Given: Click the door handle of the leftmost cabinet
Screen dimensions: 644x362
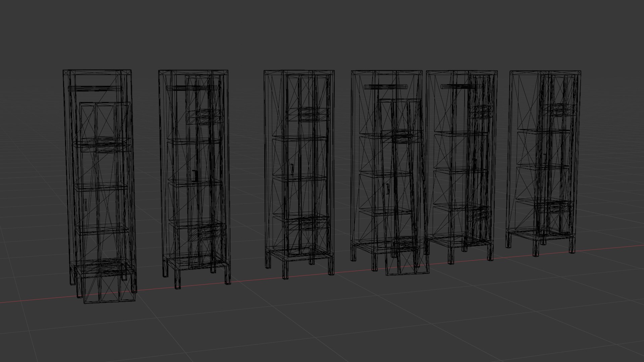Looking at the screenshot, I should click(86, 205).
